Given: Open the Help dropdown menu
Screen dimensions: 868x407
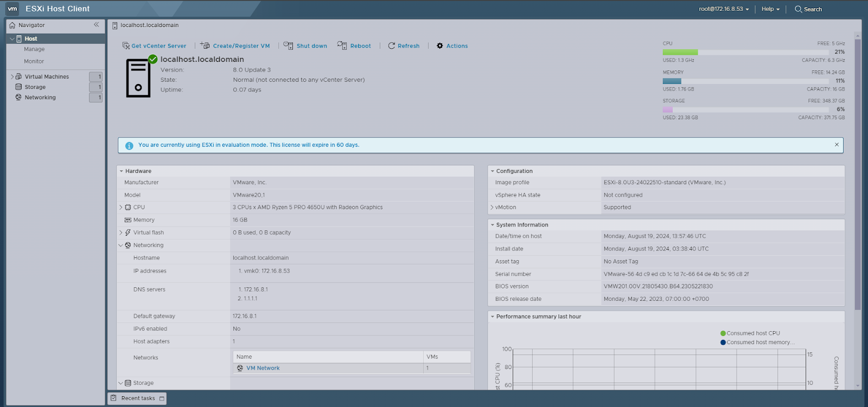Looking at the screenshot, I should pyautogui.click(x=770, y=9).
